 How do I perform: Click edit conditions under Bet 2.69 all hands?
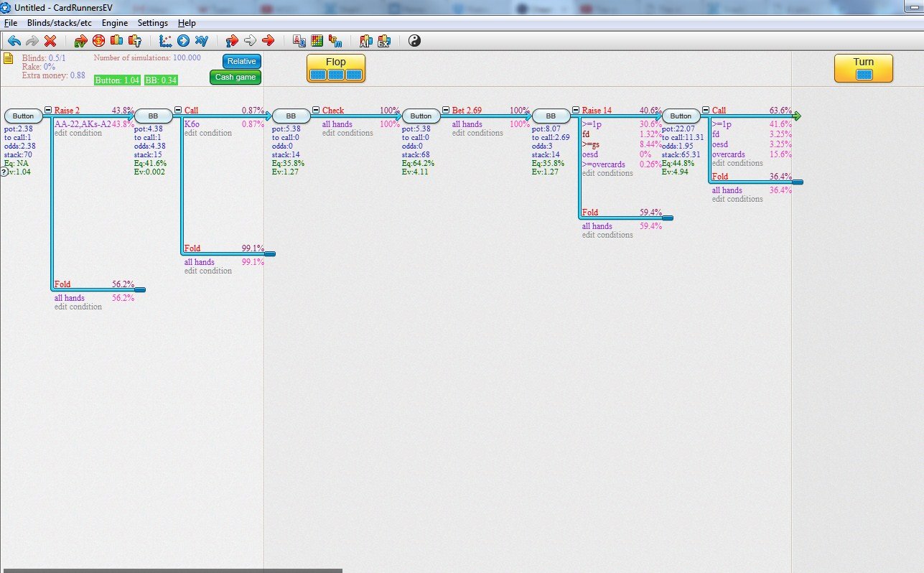[477, 133]
